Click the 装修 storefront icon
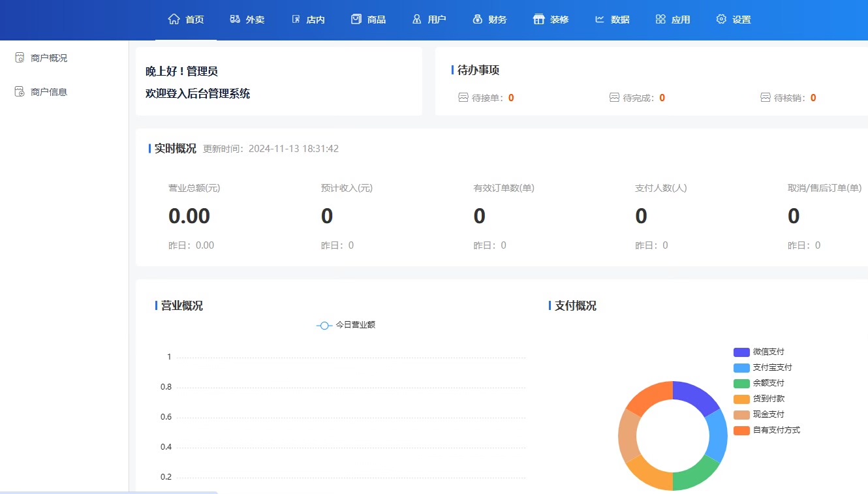 538,20
